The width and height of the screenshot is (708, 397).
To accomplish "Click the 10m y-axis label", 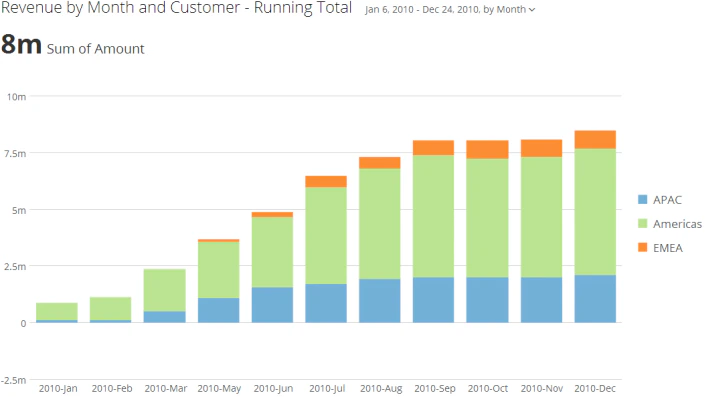I will click(16, 97).
